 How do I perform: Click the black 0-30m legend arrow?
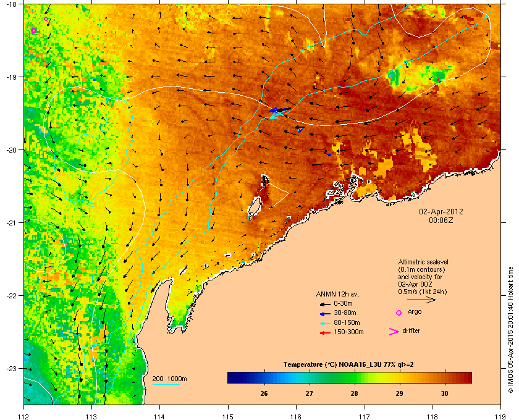click(325, 304)
